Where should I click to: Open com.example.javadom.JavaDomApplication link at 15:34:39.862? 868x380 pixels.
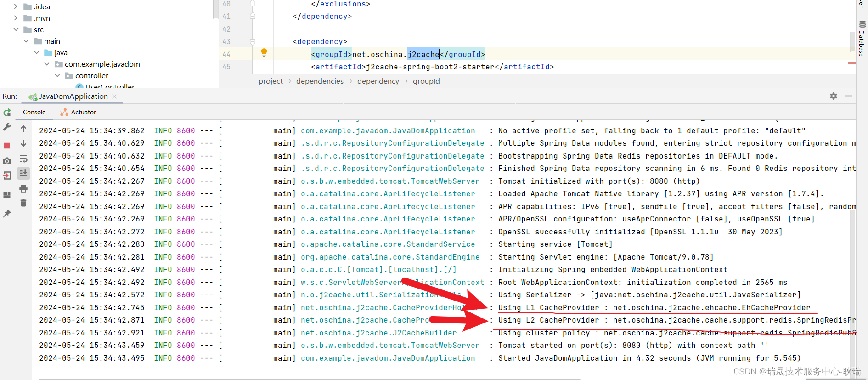(x=388, y=130)
